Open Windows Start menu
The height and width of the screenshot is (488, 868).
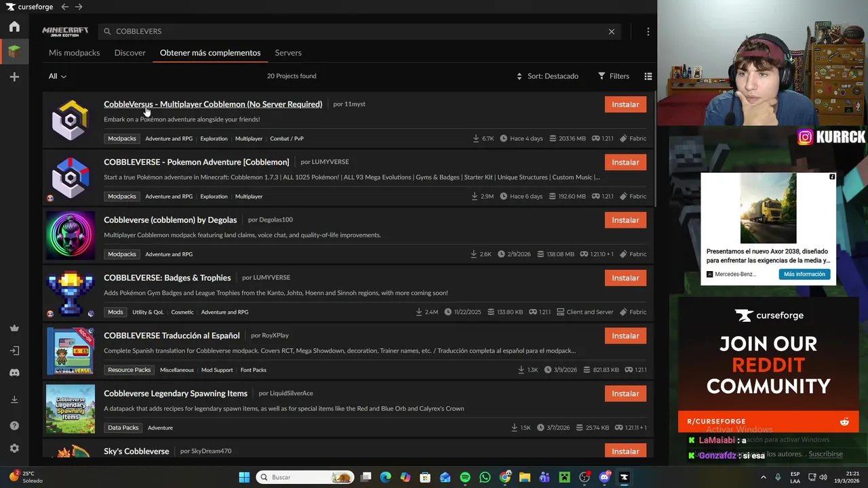(244, 477)
